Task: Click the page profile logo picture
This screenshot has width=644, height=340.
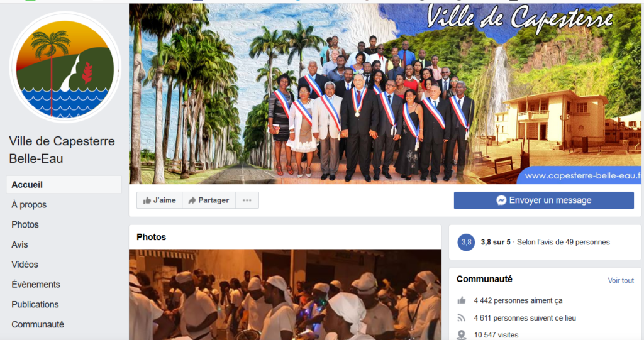Action: [x=65, y=67]
